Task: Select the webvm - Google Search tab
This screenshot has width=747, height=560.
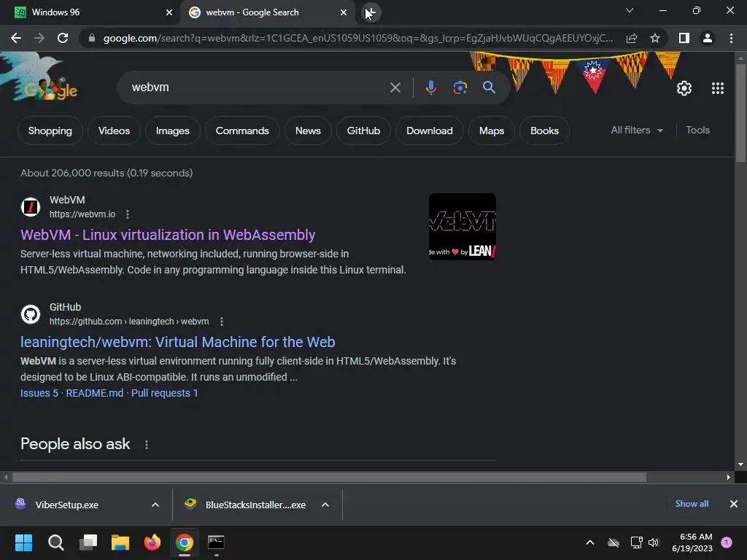Action: pyautogui.click(x=268, y=12)
